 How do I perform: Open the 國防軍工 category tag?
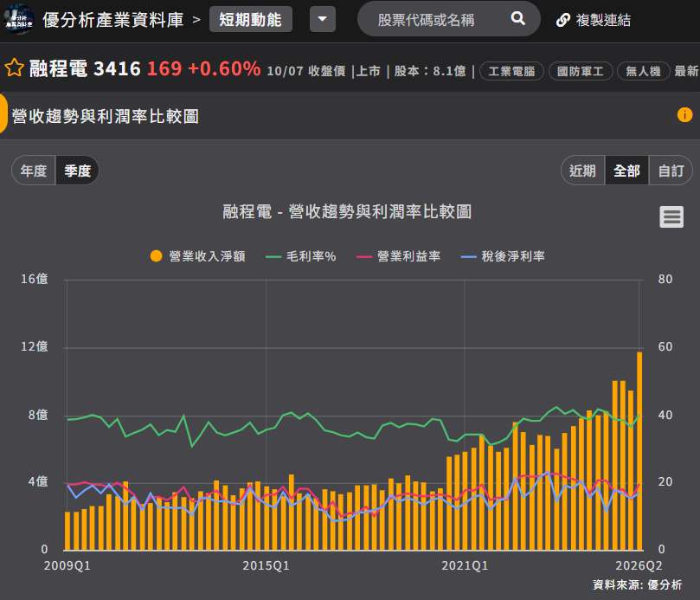point(580,71)
